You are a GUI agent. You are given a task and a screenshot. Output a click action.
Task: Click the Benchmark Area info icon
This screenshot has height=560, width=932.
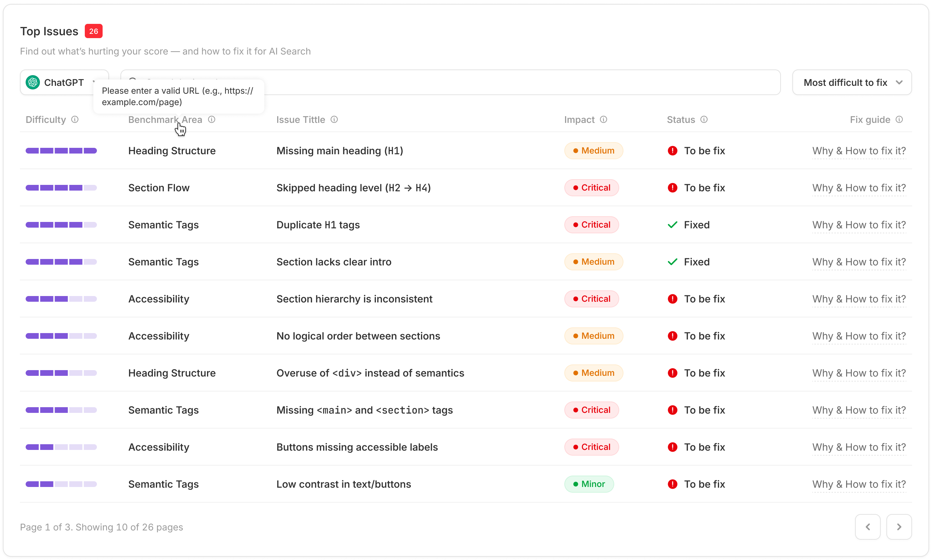tap(211, 120)
